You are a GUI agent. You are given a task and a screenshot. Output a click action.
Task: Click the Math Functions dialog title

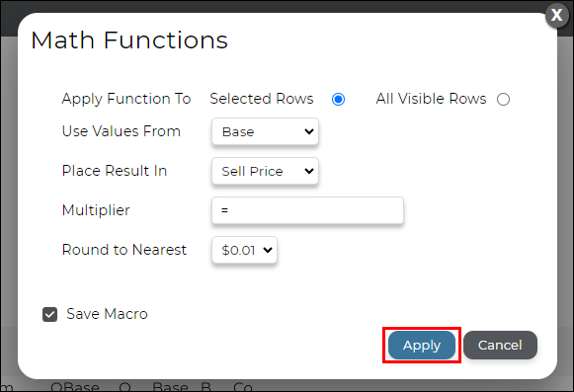[x=129, y=39]
